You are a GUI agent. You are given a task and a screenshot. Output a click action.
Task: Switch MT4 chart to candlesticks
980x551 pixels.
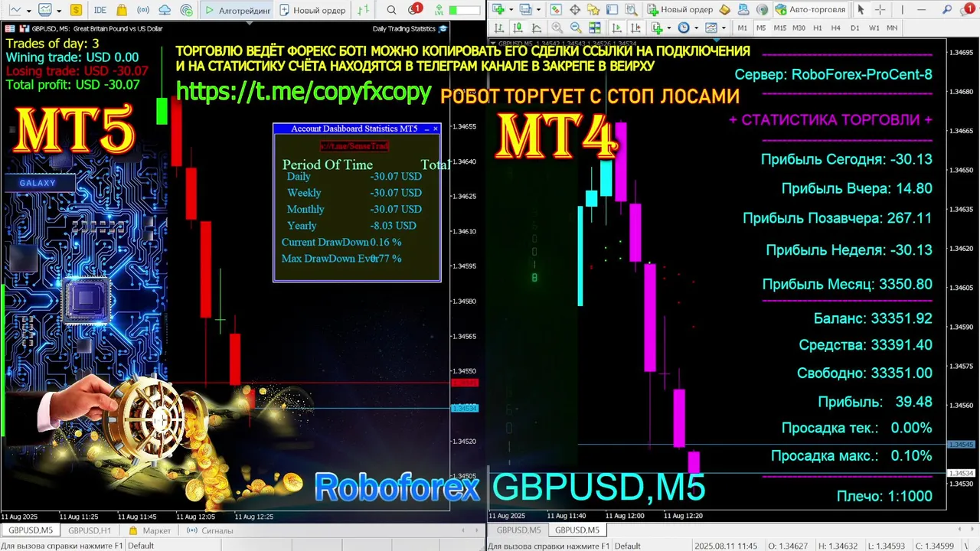pyautogui.click(x=518, y=28)
